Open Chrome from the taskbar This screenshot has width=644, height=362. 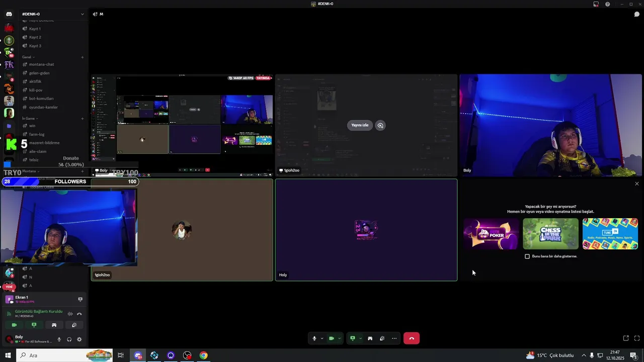pyautogui.click(x=203, y=355)
